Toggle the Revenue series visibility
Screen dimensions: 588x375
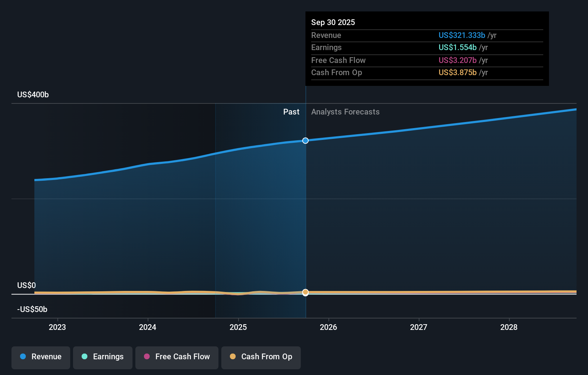click(40, 357)
